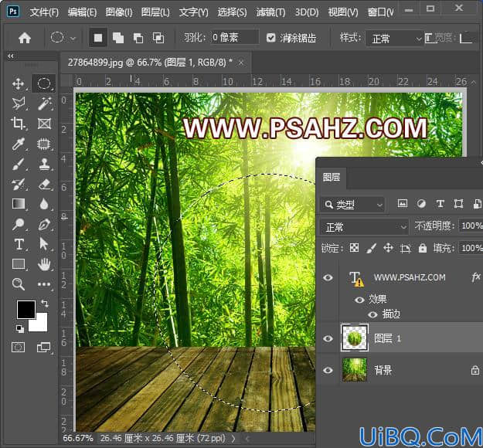The height and width of the screenshot is (448, 483).
Task: Toggle lock image pixels
Action: point(371,248)
